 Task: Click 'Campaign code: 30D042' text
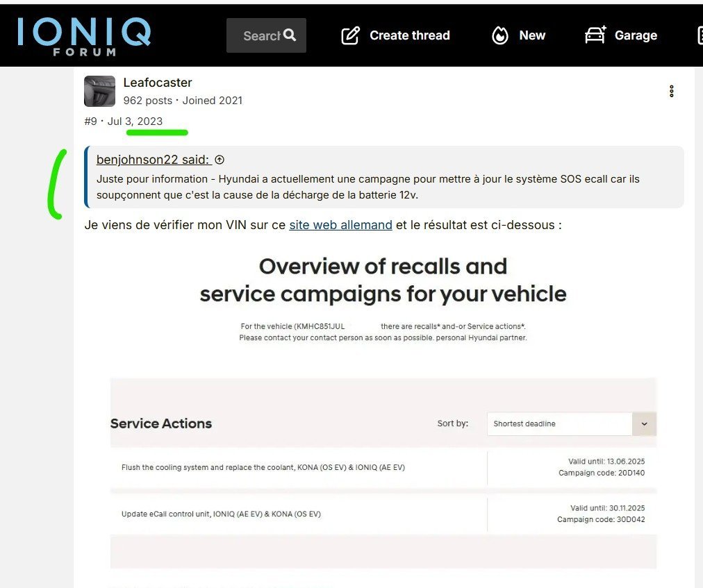(601, 519)
